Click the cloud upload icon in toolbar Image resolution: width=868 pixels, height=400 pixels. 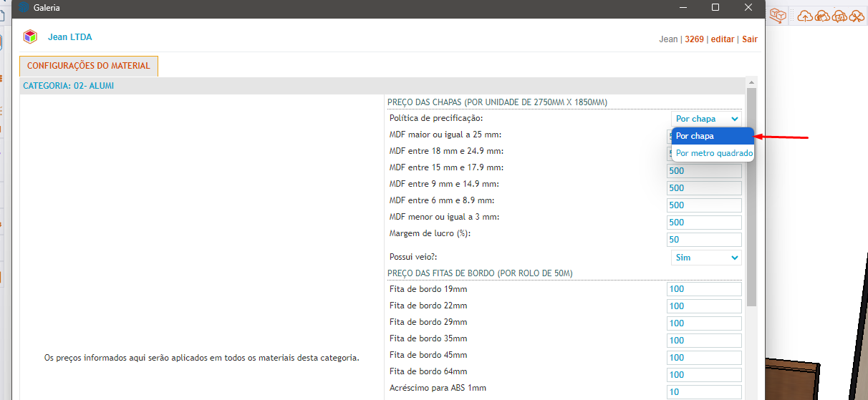(x=806, y=16)
